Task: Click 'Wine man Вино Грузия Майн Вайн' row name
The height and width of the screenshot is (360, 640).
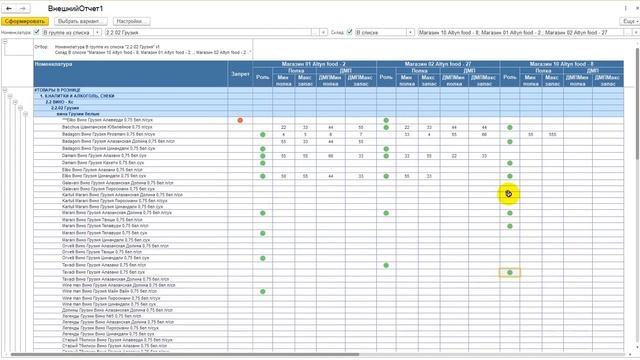Action: point(109,291)
